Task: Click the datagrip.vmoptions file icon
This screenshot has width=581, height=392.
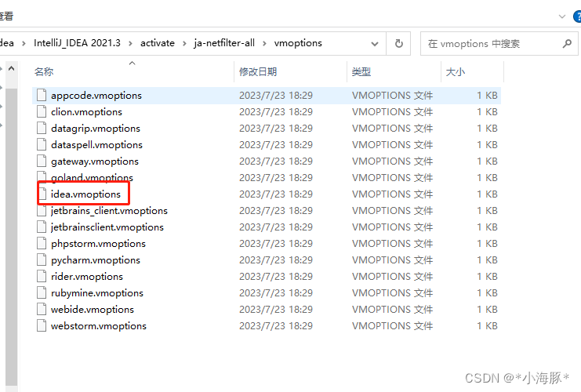Action: (42, 129)
